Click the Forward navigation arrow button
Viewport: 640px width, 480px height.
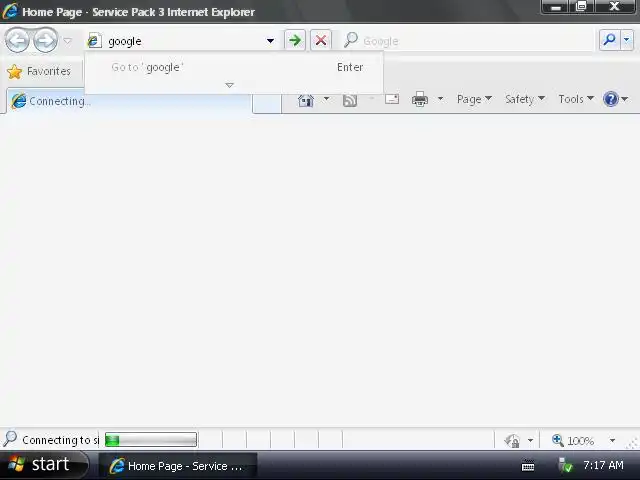tap(45, 40)
